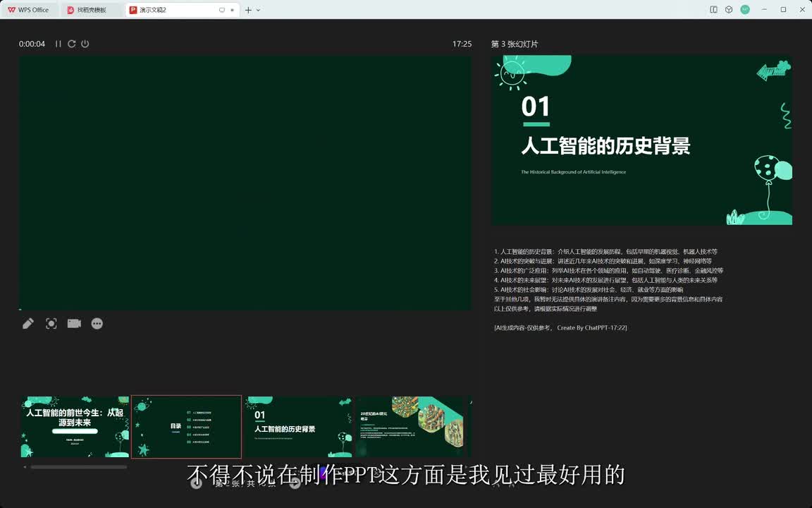Select the 目录 slide thumbnail

coord(186,426)
